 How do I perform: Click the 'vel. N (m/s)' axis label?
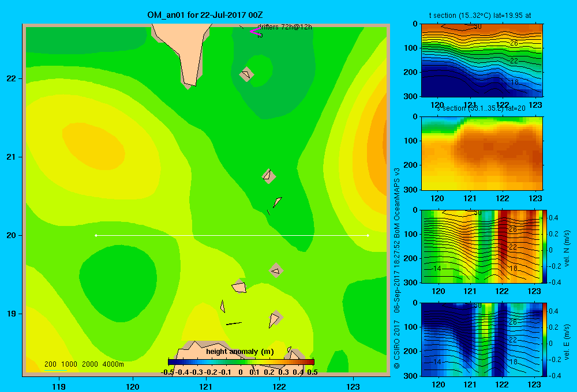click(x=567, y=248)
